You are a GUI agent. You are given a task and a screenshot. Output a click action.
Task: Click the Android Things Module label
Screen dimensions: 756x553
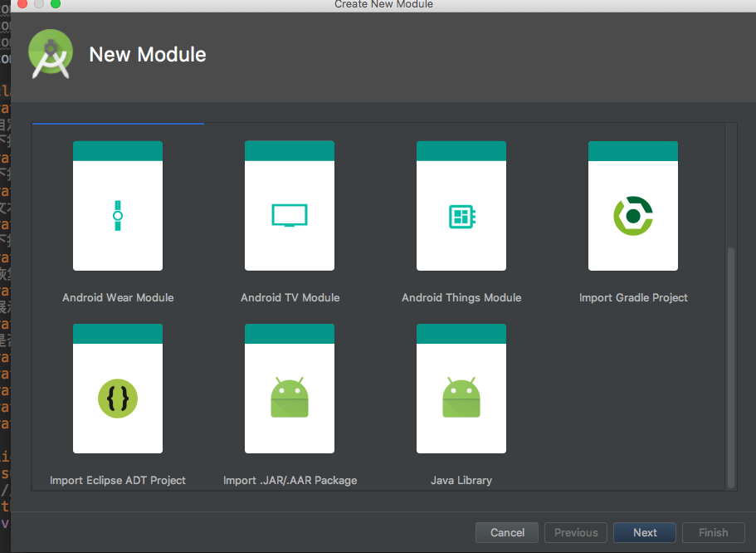tap(461, 298)
